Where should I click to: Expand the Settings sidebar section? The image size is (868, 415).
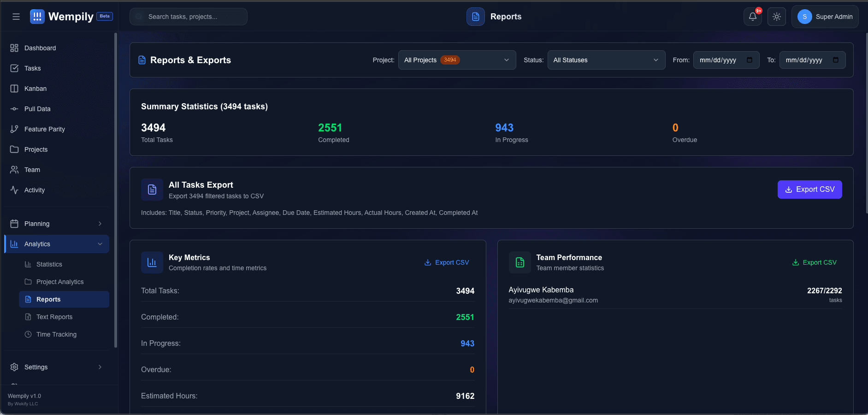pos(56,367)
